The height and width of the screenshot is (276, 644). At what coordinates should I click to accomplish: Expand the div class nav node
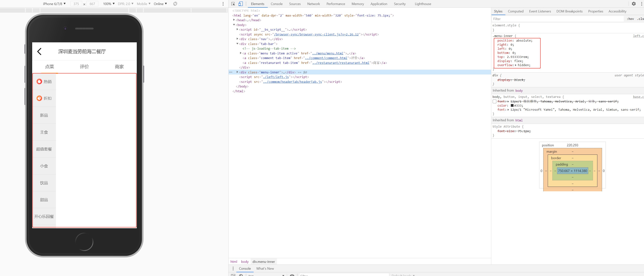237,39
